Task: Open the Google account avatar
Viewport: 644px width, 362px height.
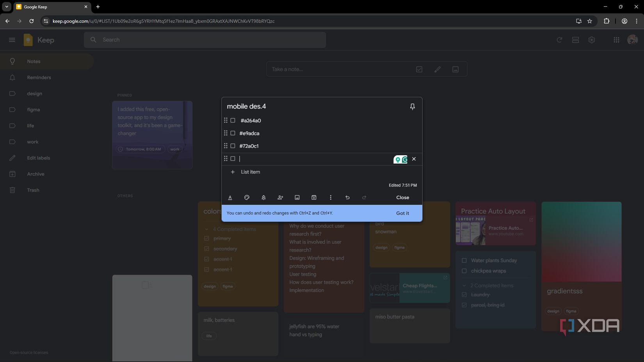Action: coord(632,40)
